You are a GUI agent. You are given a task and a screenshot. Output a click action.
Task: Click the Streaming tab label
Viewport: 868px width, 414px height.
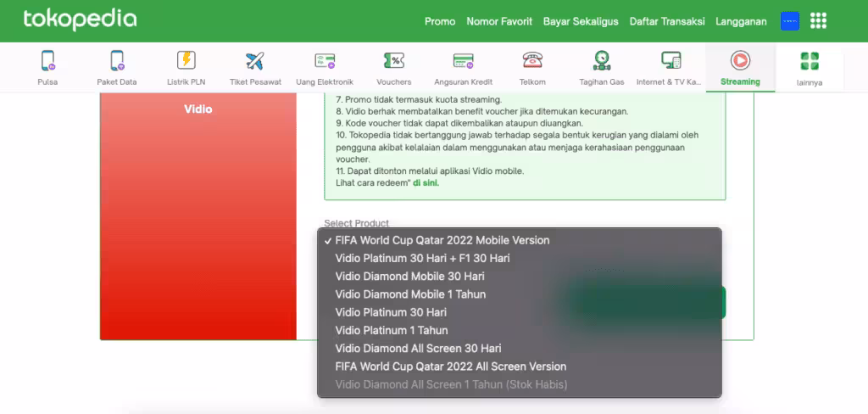pos(740,82)
